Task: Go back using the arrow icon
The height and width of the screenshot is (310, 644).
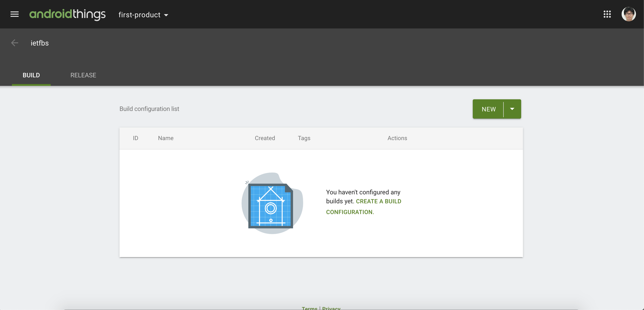Action: [x=15, y=43]
